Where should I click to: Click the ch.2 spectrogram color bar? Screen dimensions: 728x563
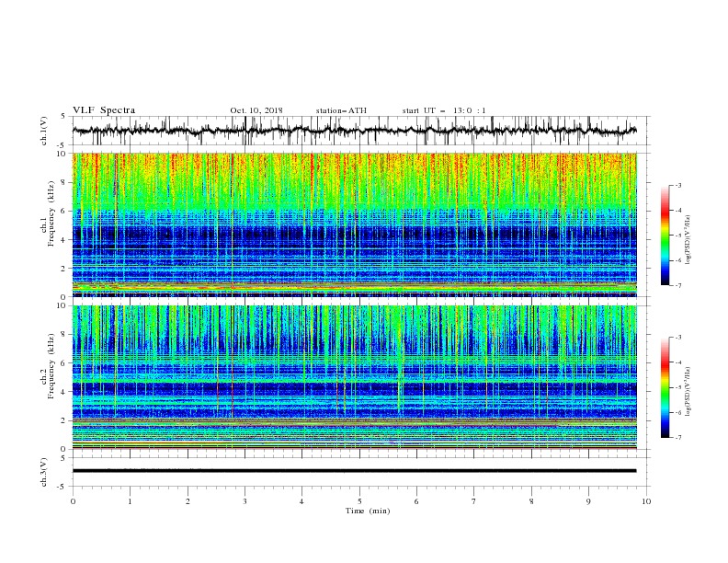coord(665,387)
